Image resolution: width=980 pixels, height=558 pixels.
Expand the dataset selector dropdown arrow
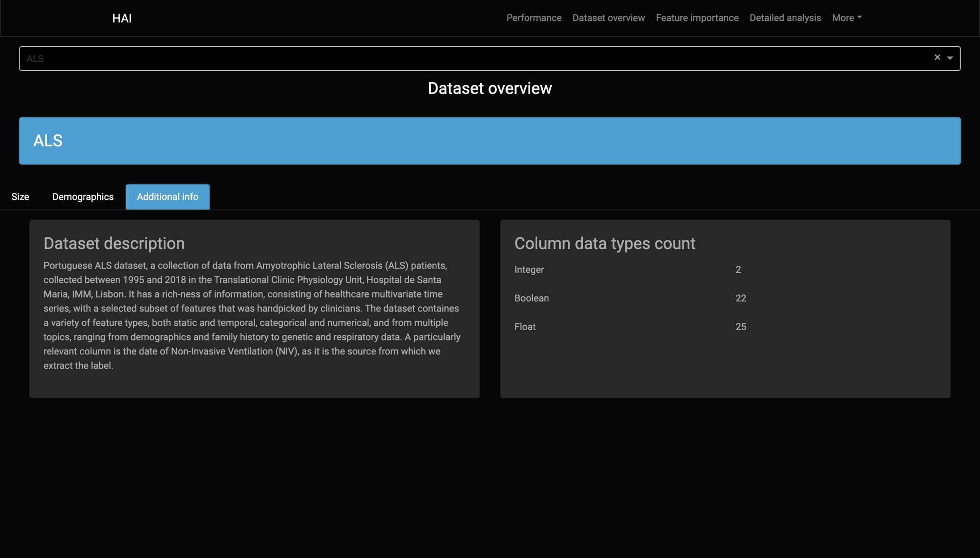click(x=950, y=58)
